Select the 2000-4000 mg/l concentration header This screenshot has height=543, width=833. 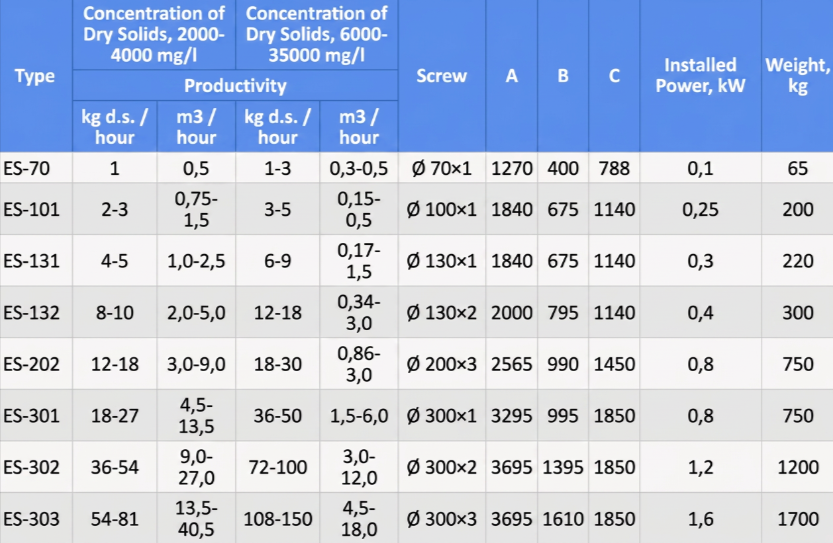point(154,35)
